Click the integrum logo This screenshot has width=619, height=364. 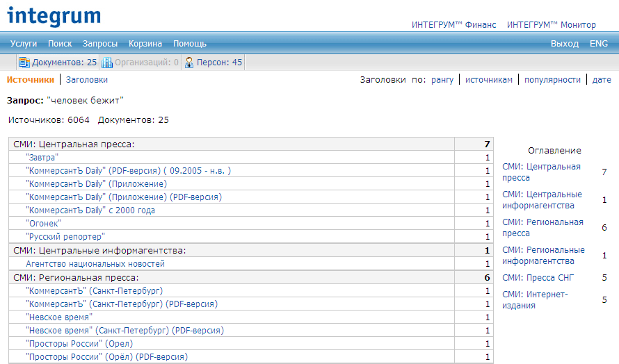[x=54, y=16]
